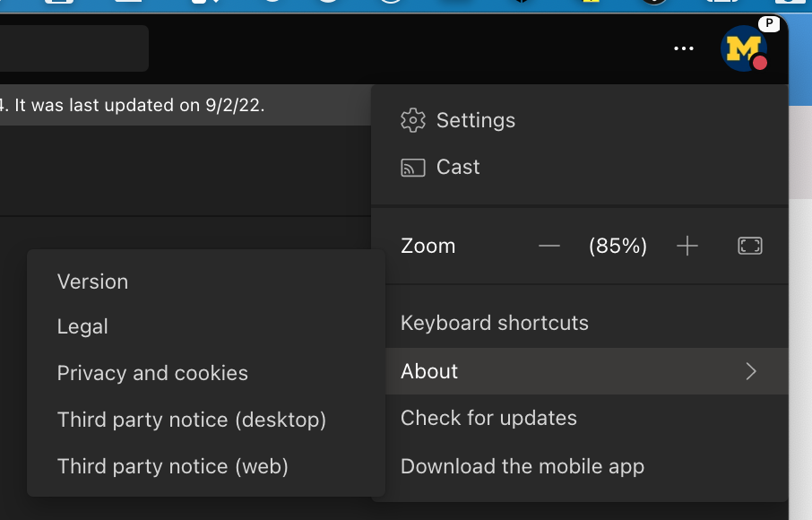The height and width of the screenshot is (520, 812).
Task: Open the Legal submenu item
Action: [82, 326]
